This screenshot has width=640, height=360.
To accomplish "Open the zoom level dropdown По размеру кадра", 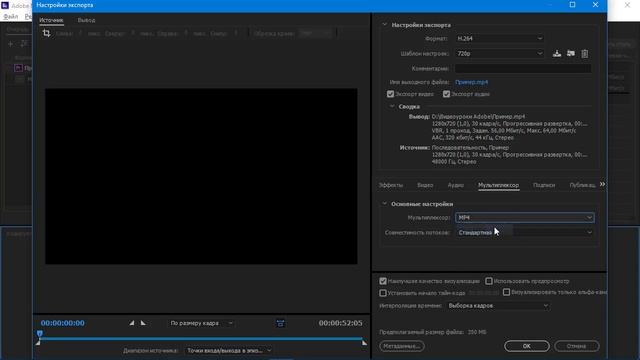I will click(201, 323).
